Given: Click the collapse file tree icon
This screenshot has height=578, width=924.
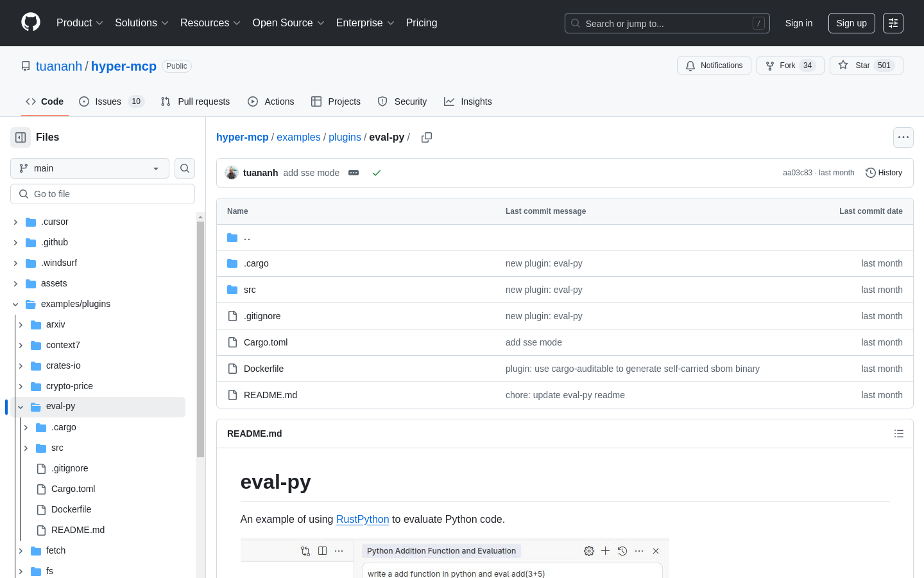Looking at the screenshot, I should tap(21, 137).
